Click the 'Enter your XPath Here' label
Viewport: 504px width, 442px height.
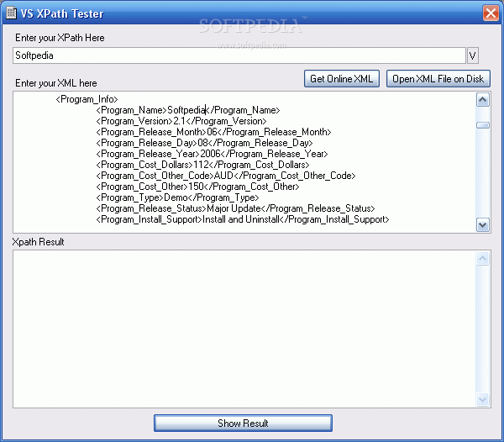60,38
